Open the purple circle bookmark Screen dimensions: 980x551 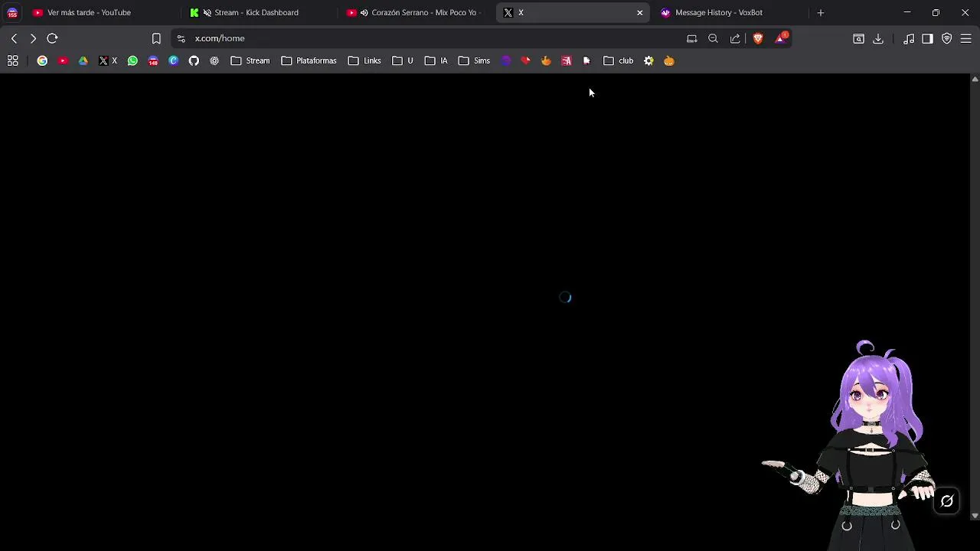coord(505,60)
